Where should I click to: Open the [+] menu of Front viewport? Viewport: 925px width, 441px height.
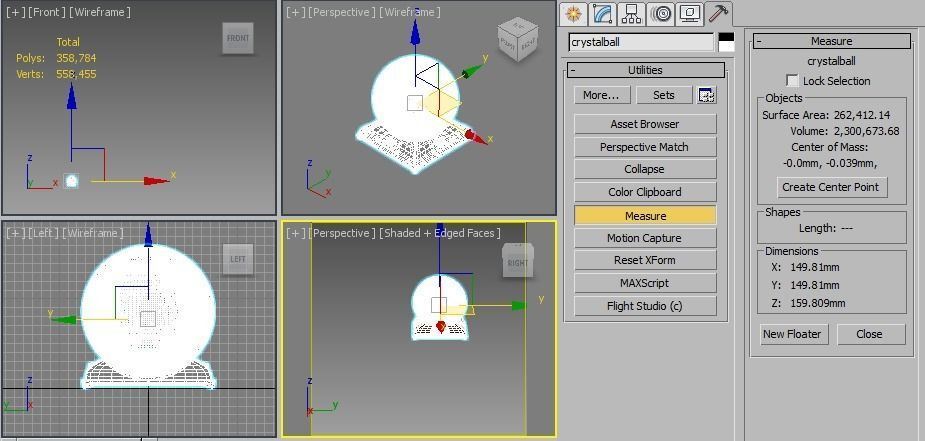point(14,12)
